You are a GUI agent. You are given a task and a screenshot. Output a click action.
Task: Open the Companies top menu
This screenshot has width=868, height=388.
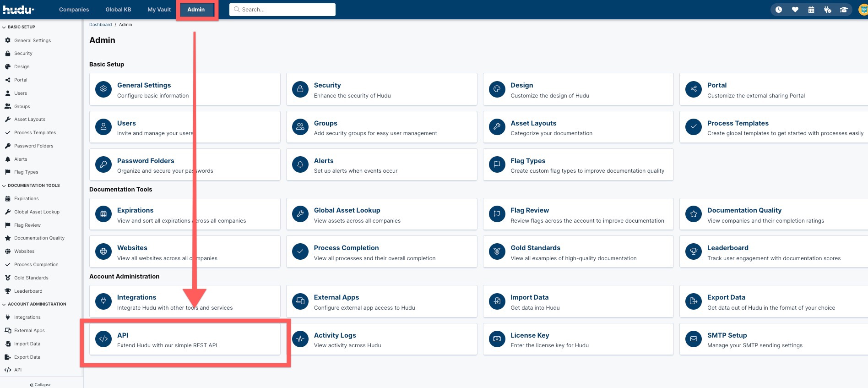pos(74,10)
